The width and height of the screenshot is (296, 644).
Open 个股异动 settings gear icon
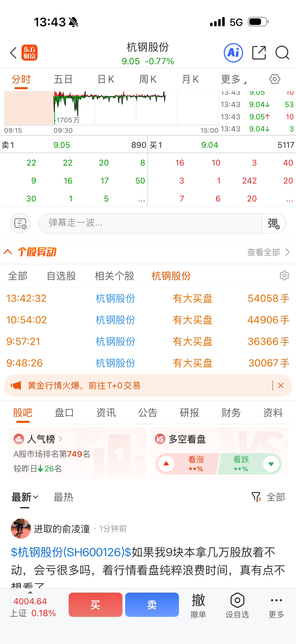284,276
